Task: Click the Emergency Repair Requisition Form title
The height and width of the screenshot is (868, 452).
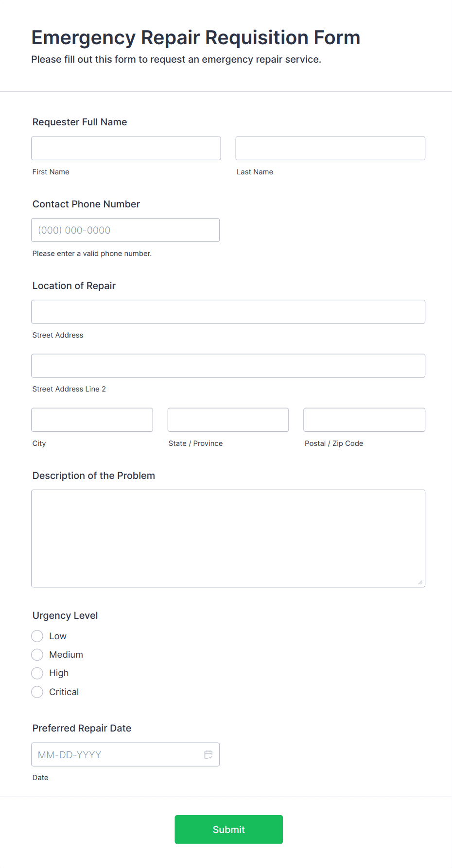Action: 195,37
